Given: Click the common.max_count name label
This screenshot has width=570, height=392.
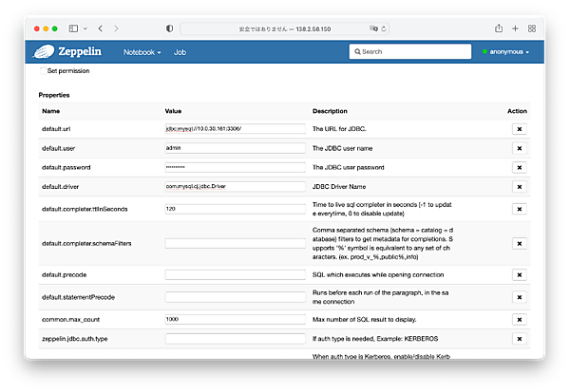Looking at the screenshot, I should pos(70,320).
